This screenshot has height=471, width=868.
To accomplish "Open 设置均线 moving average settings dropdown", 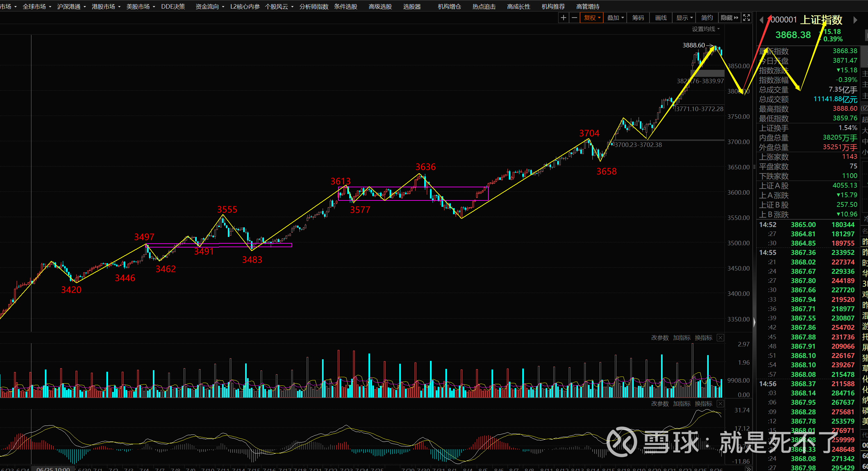I will click(x=706, y=29).
